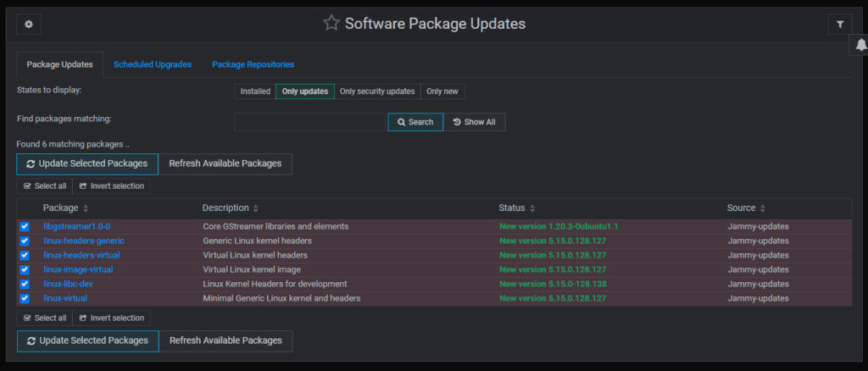Open the notifications bell icon
Viewport: 868px width, 371px height.
(x=858, y=46)
